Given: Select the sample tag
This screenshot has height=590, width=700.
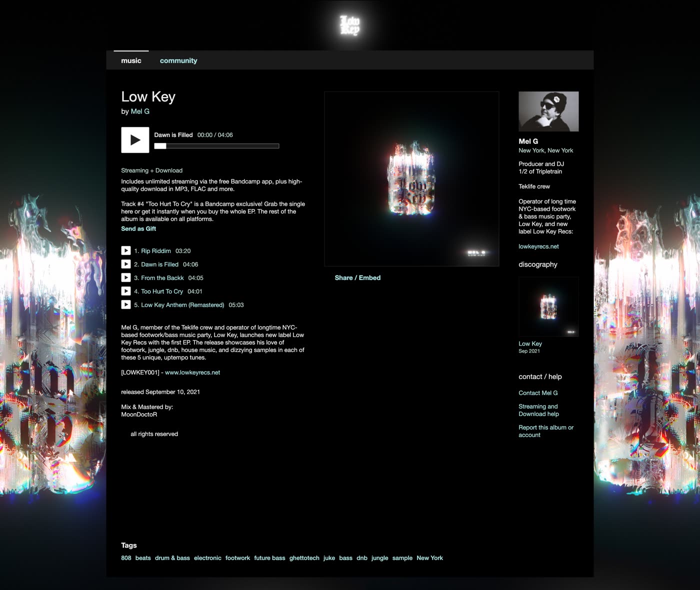Looking at the screenshot, I should [402, 558].
